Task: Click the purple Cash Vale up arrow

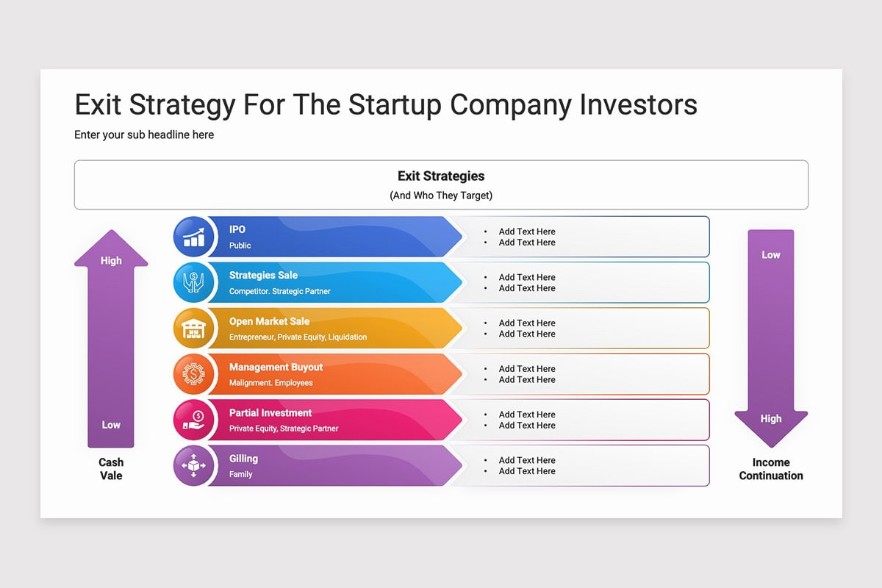Action: pyautogui.click(x=111, y=339)
